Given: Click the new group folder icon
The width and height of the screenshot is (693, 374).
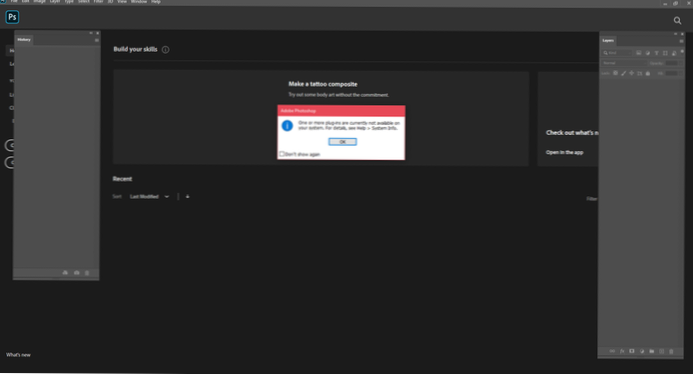Looking at the screenshot, I should tap(651, 351).
